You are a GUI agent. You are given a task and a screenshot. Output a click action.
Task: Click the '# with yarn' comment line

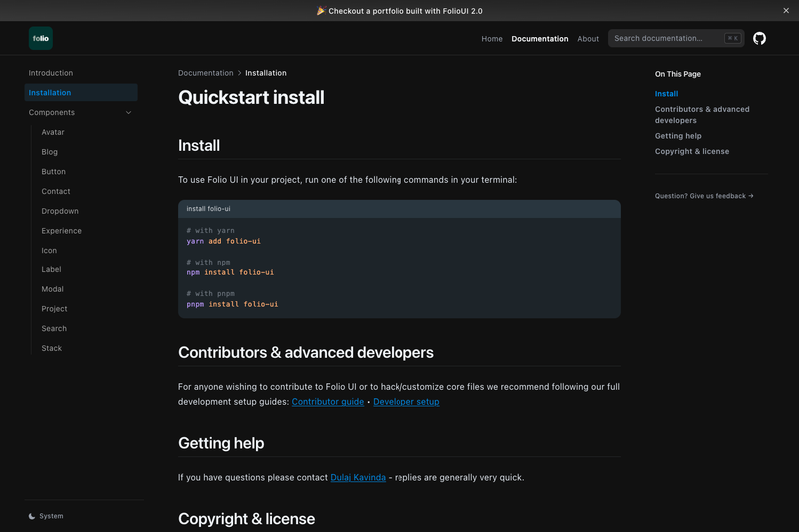pos(210,231)
